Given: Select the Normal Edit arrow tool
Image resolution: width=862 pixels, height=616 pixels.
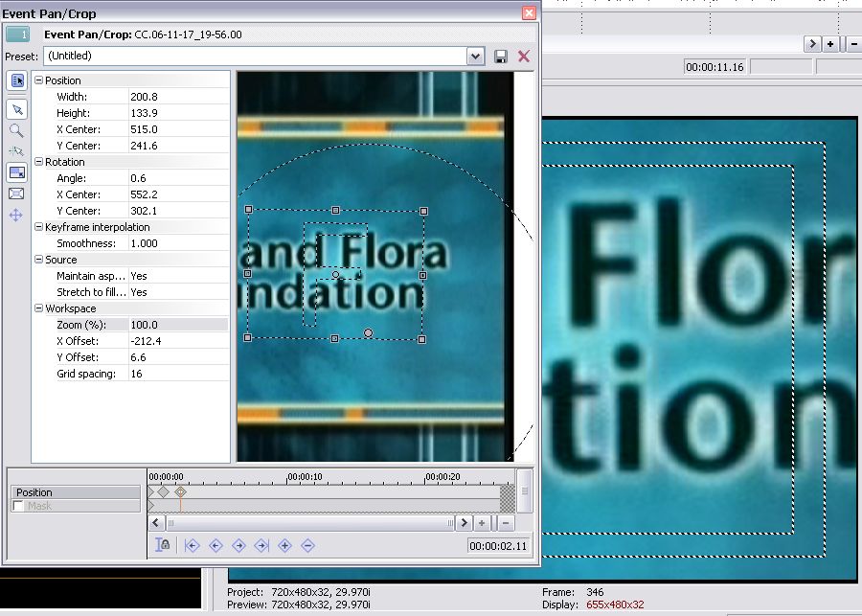Looking at the screenshot, I should (x=17, y=109).
